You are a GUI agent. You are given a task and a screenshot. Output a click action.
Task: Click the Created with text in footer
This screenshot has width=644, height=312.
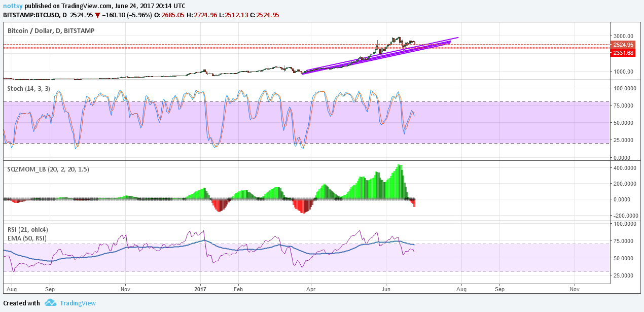pos(21,303)
